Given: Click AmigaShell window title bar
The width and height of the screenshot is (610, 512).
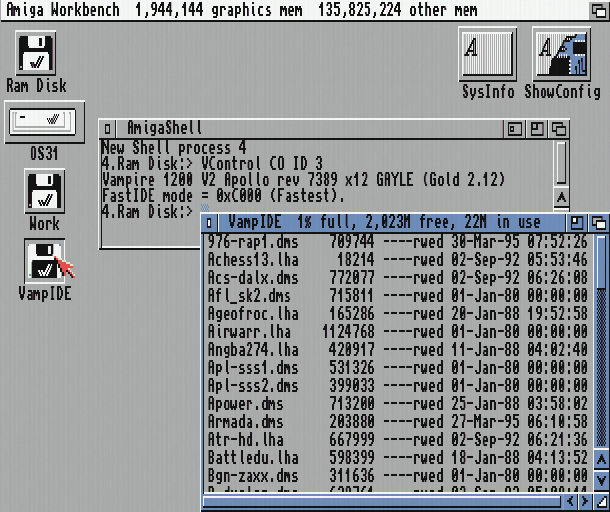Looking at the screenshot, I should coord(310,128).
